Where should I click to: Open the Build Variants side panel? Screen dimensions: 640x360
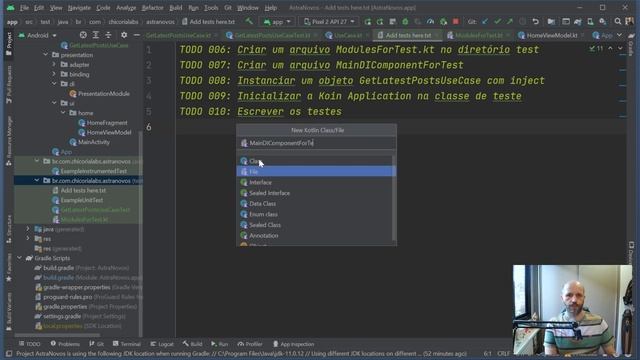[9, 311]
